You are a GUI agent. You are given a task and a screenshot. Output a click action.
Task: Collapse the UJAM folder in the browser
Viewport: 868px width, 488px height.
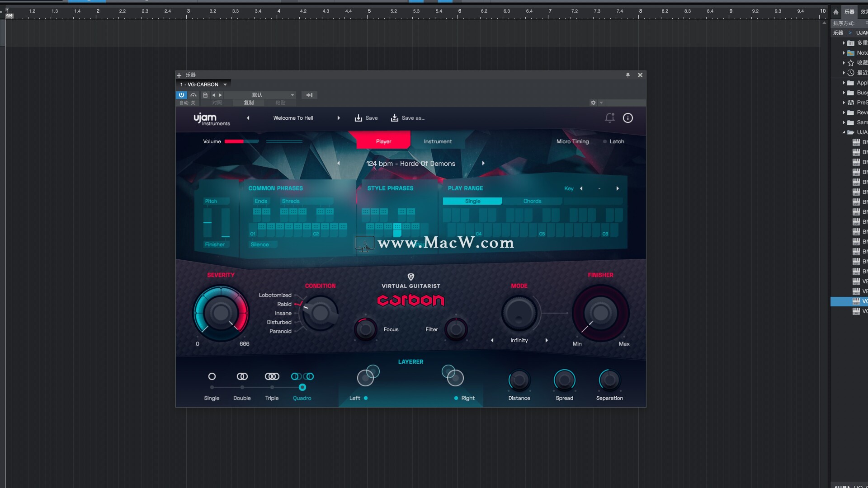click(x=843, y=132)
